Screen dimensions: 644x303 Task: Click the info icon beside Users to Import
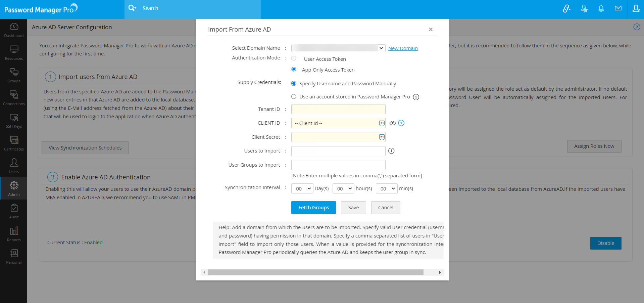pyautogui.click(x=391, y=151)
